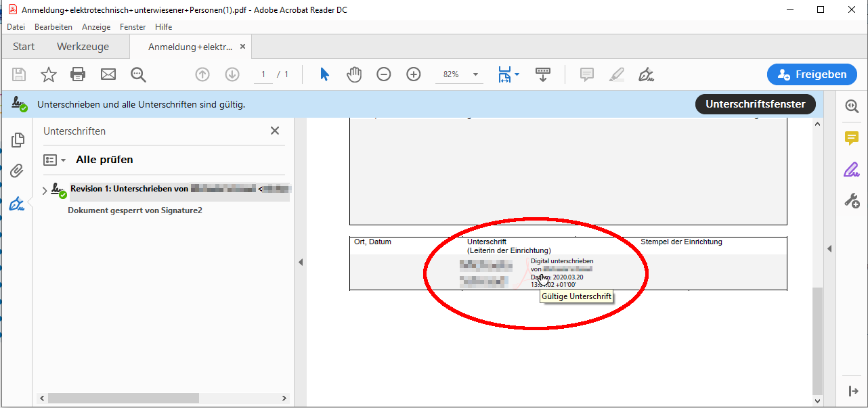
Task: Open the signatures panel options dropdown
Action: tap(55, 160)
